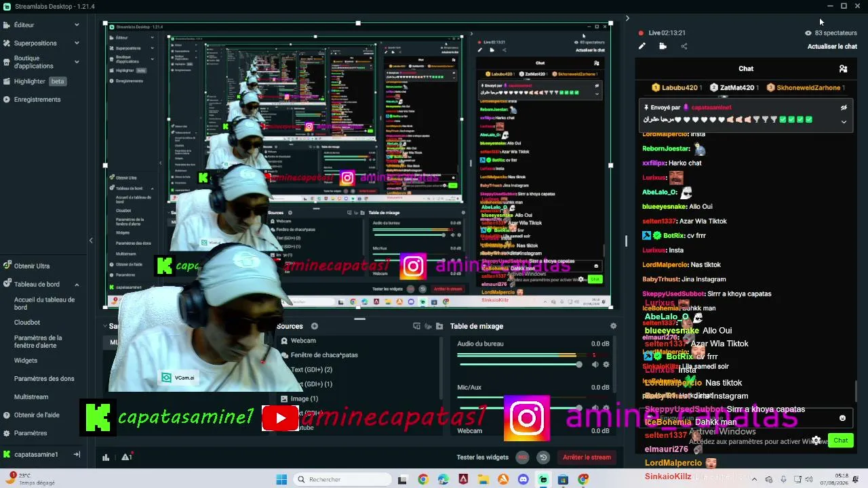868x488 pixels.
Task: Click Arrêter le stream
Action: pyautogui.click(x=587, y=457)
